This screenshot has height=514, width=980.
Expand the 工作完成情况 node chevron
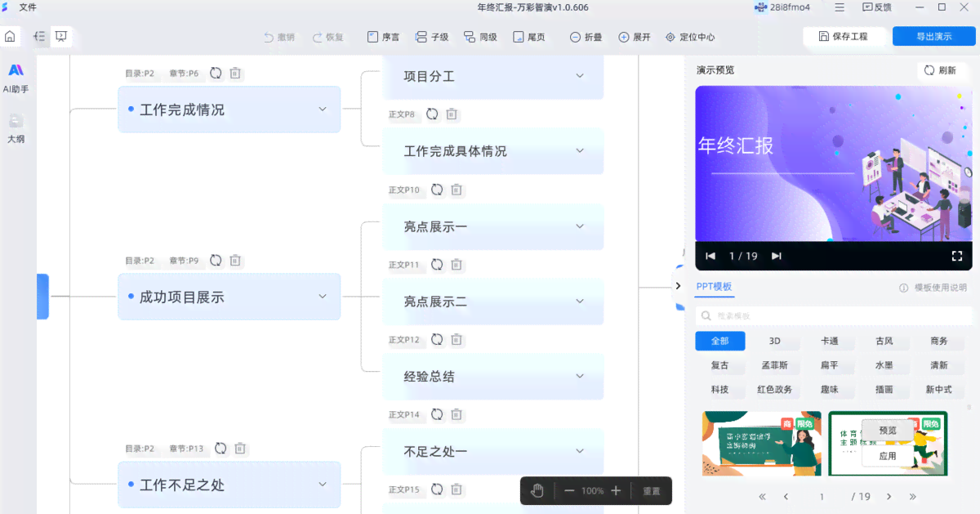pos(323,109)
